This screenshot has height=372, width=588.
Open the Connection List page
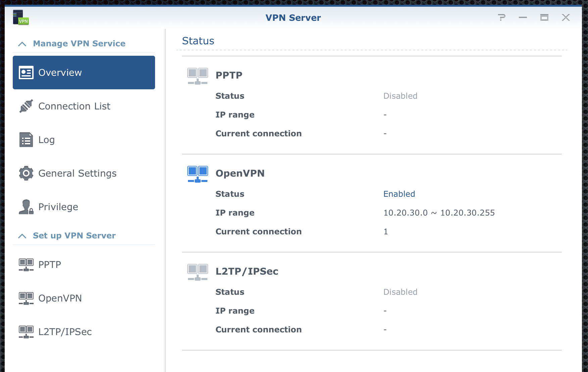tap(84, 106)
